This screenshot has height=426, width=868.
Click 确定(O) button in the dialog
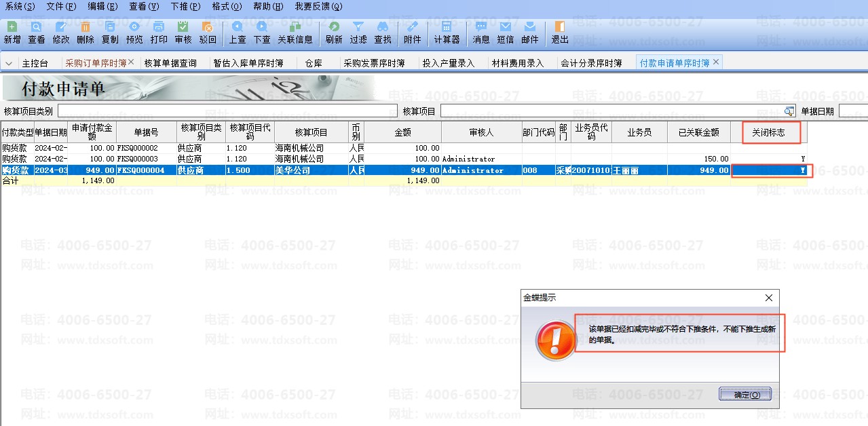(744, 394)
